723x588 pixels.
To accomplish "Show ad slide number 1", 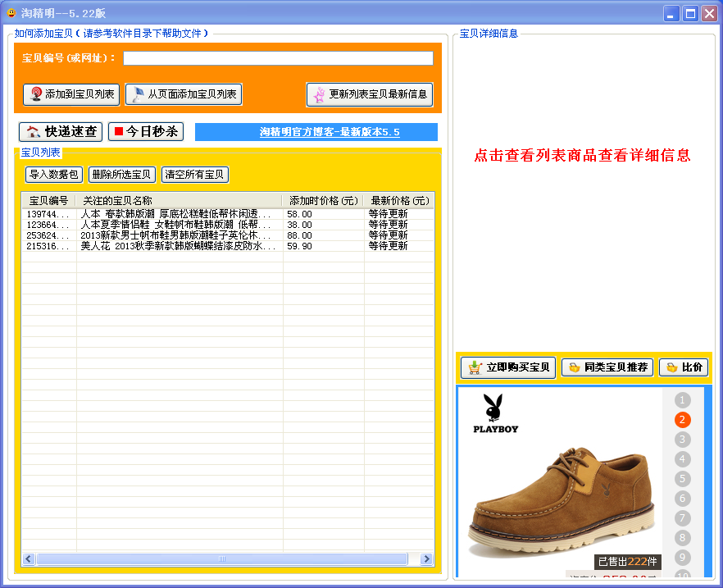I will pyautogui.click(x=682, y=400).
